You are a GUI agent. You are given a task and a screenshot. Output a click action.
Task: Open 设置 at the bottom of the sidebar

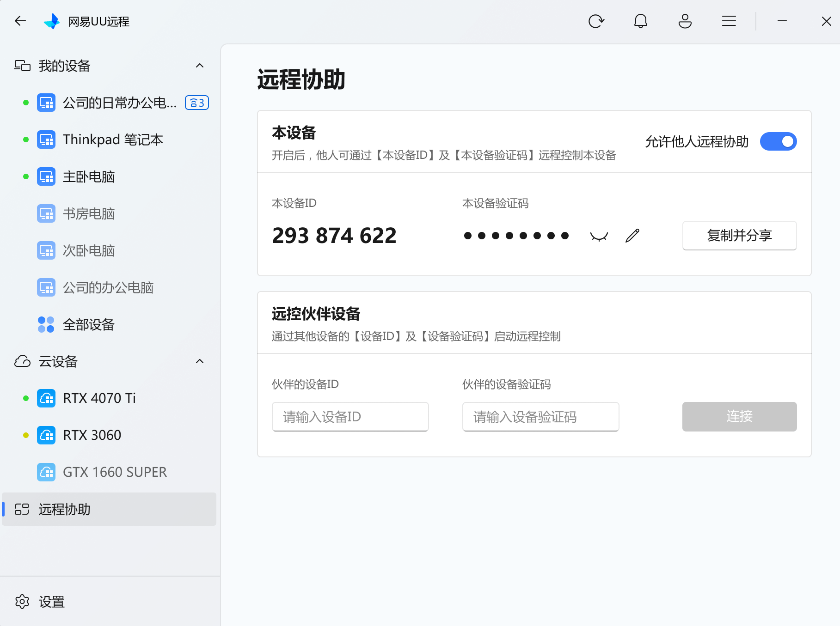[x=52, y=602]
